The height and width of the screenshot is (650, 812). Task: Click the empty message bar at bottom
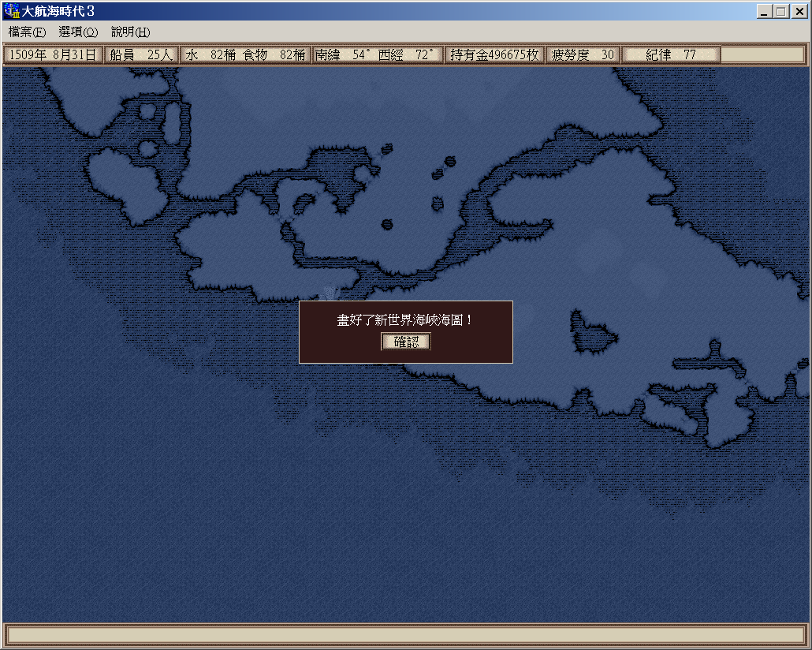405,635
